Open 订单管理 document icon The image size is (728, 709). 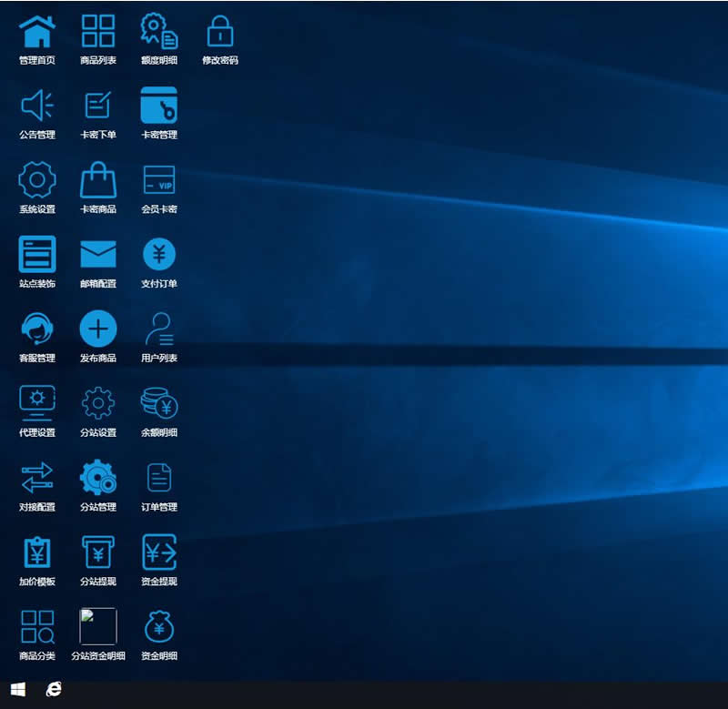click(x=159, y=478)
